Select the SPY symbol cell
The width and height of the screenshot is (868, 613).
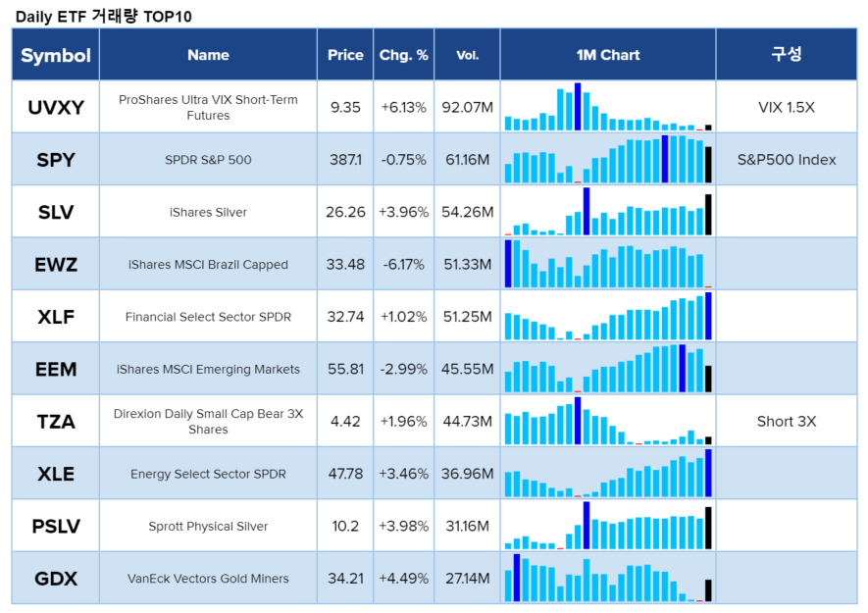55,160
